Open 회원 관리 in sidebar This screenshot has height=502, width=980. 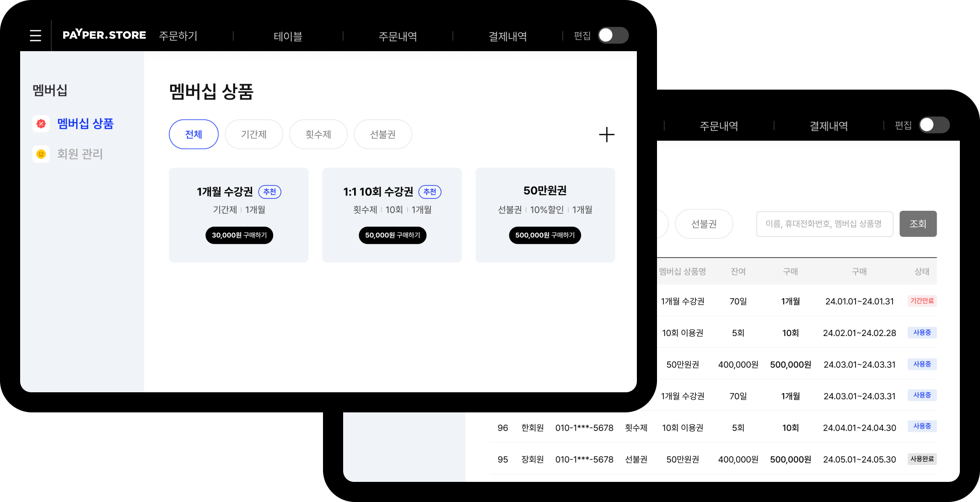click(80, 154)
